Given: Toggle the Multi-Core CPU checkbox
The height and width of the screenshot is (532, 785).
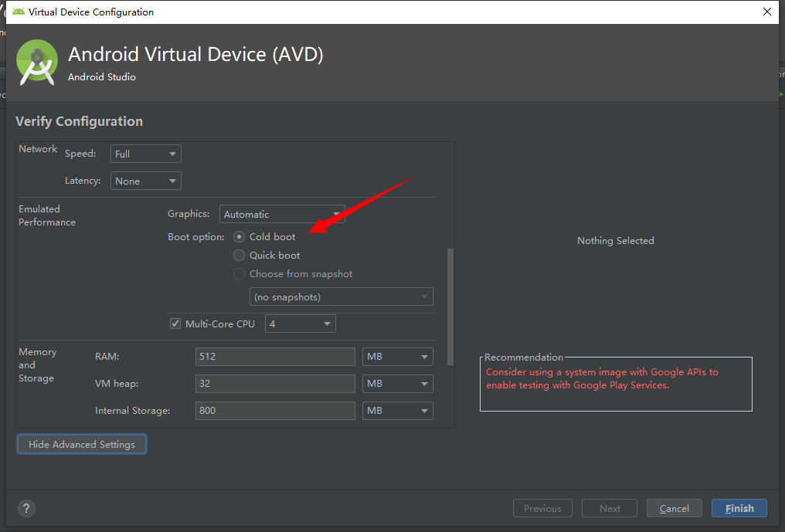Looking at the screenshot, I should [x=175, y=324].
